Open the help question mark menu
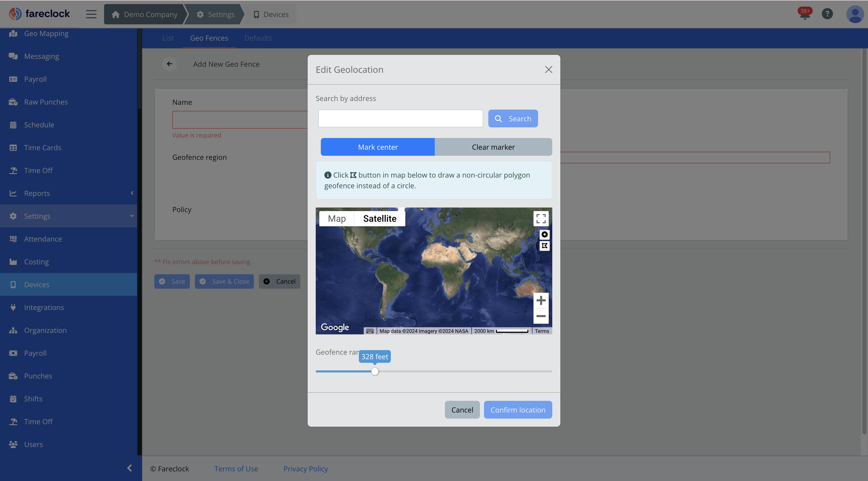Viewport: 868px width, 481px height. (x=827, y=14)
